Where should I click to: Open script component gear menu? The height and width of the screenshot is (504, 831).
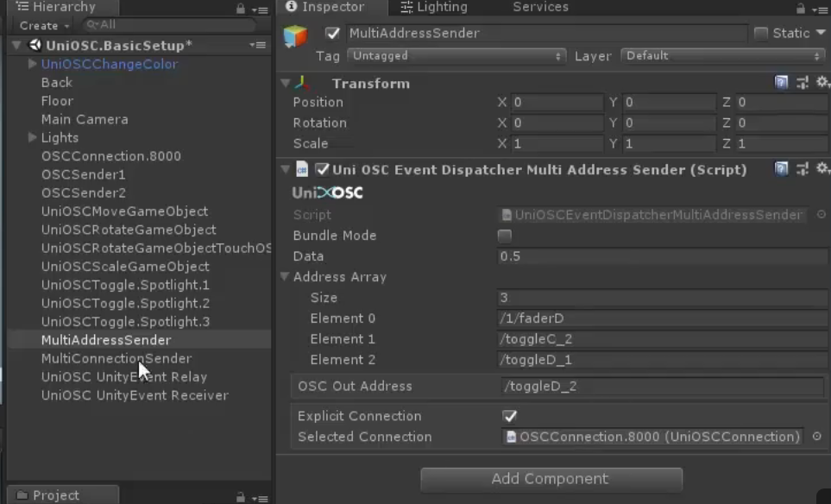coord(822,168)
